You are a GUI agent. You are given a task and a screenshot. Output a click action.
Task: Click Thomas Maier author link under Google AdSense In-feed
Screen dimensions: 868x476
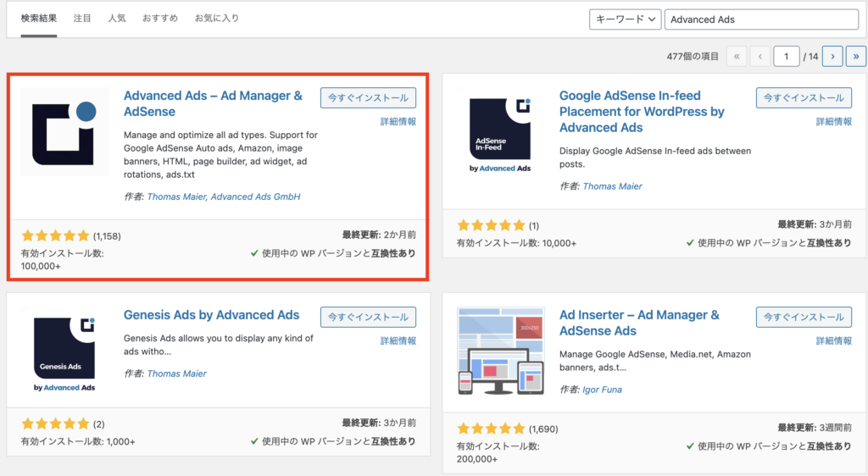point(612,186)
